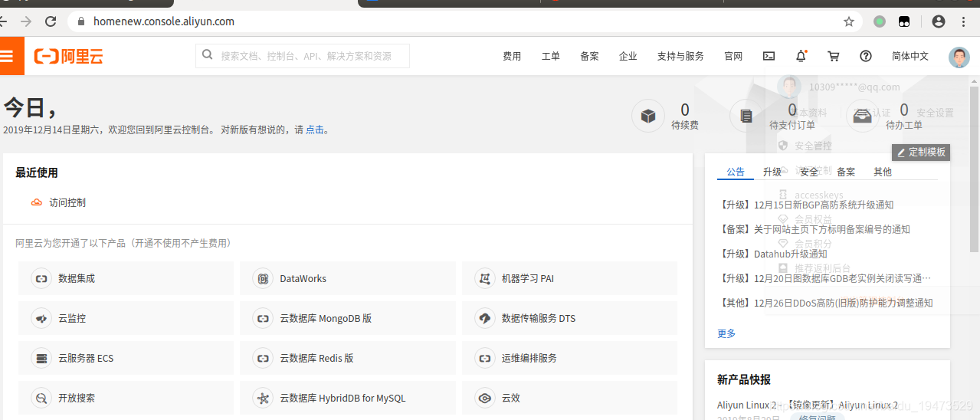Open the 官网 link in header
980x420 pixels.
click(x=733, y=56)
